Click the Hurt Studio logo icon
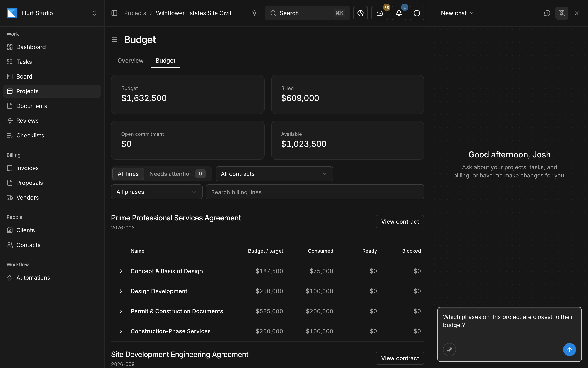Screen dimensions: 588x368 (x=12, y=13)
